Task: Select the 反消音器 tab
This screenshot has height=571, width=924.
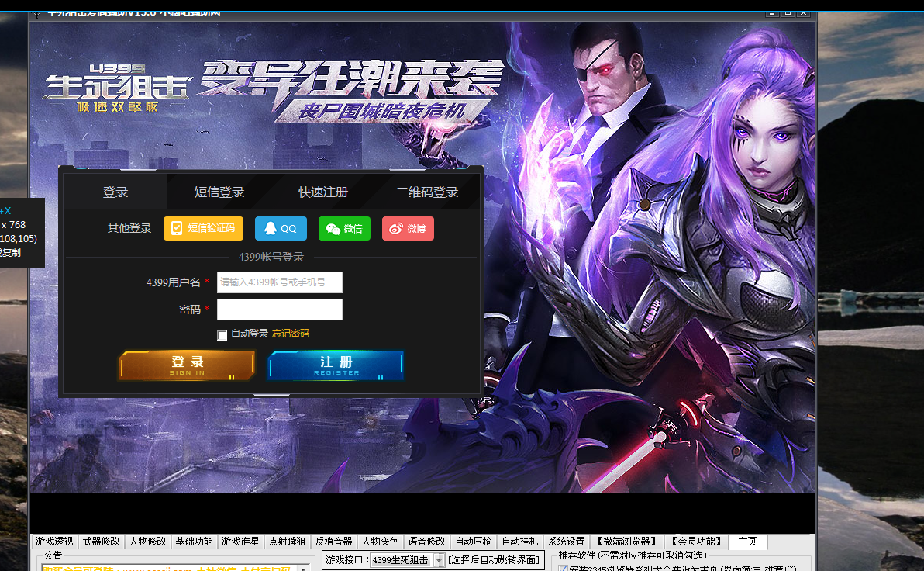Action: [333, 542]
